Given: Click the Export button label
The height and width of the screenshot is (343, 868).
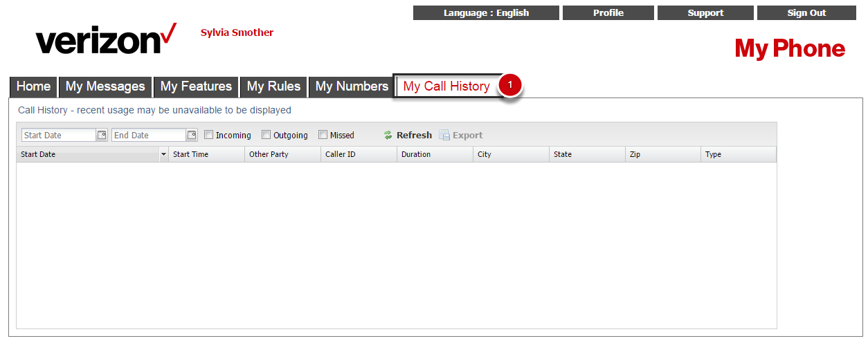Looking at the screenshot, I should click(468, 135).
